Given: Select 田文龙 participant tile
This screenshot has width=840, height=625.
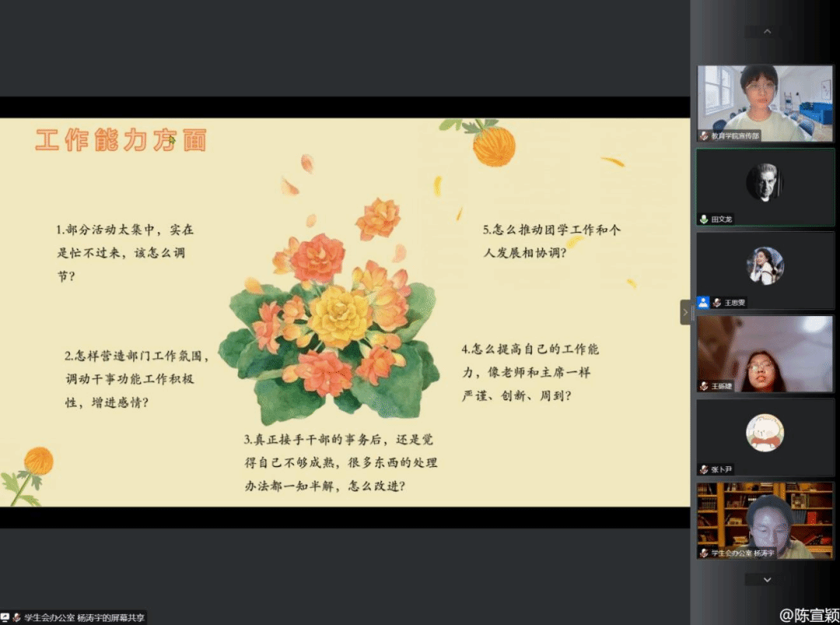Looking at the screenshot, I should [765, 187].
